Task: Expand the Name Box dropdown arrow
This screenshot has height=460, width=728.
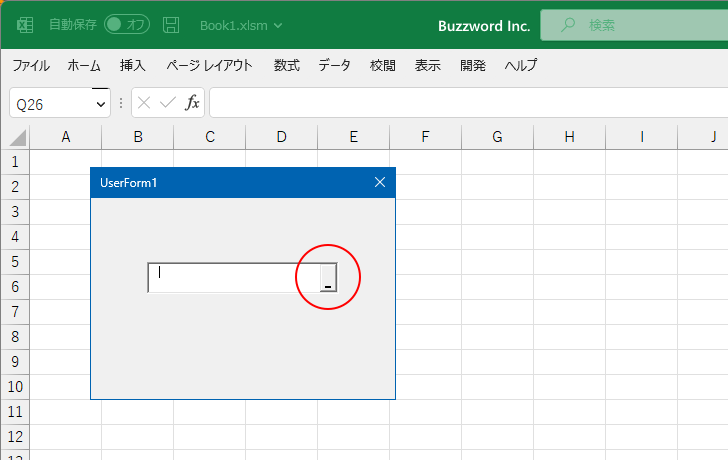Action: click(100, 104)
